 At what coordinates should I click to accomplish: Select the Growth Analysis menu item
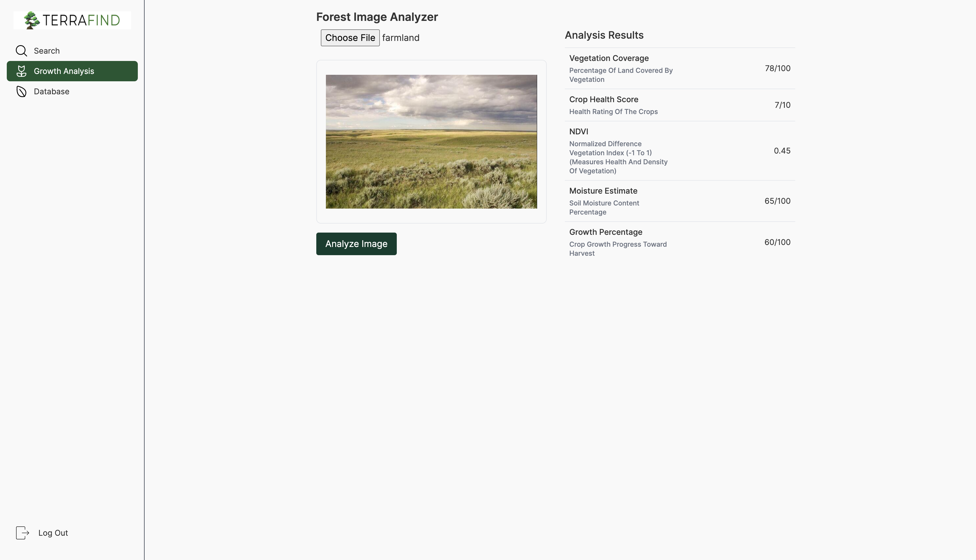pyautogui.click(x=64, y=71)
